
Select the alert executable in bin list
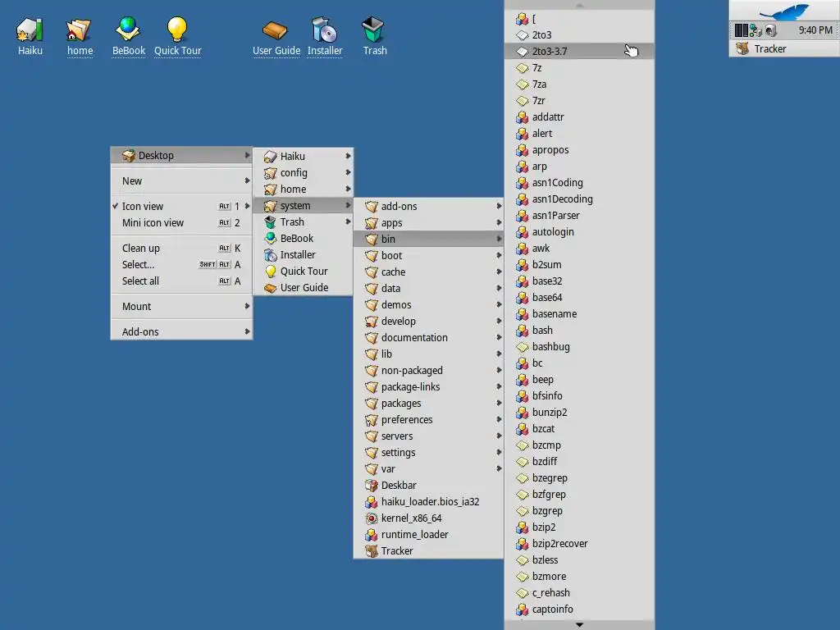tap(579, 134)
